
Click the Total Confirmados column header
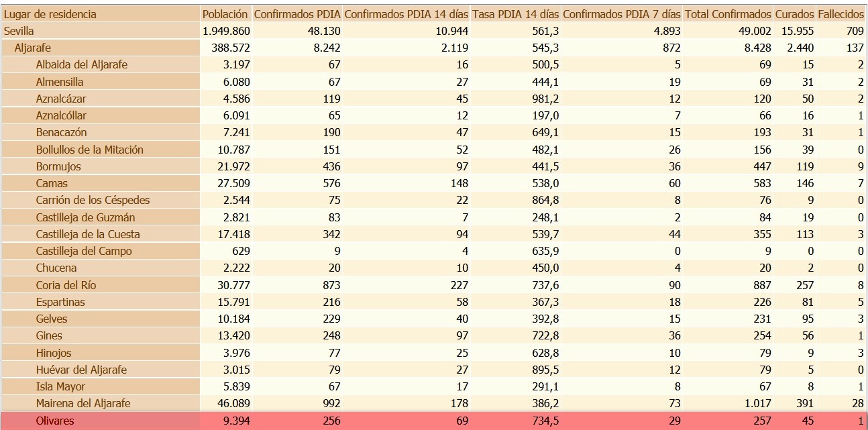[728, 14]
